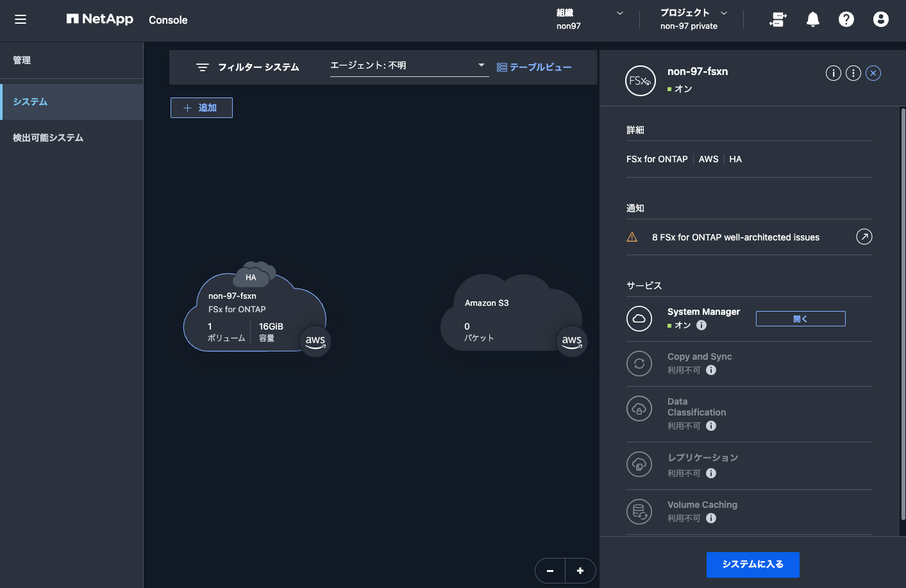The height and width of the screenshot is (588, 906).
Task: Click the 'Console' header text
Action: point(168,20)
